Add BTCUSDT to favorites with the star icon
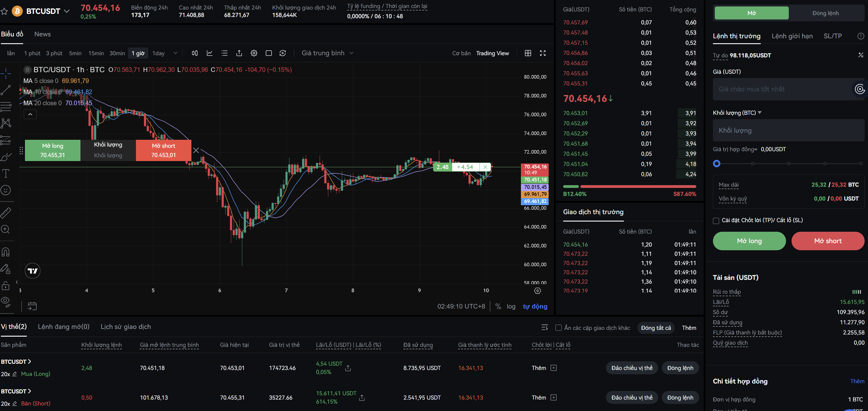 [x=4, y=11]
